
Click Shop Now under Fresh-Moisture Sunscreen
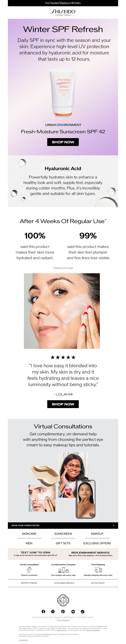tap(63, 142)
